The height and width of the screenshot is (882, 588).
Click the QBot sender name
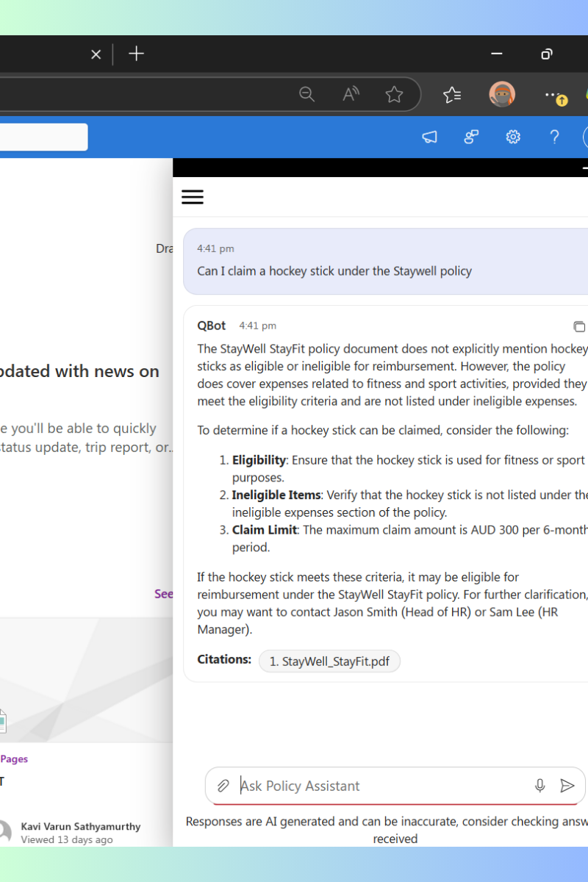click(x=212, y=326)
